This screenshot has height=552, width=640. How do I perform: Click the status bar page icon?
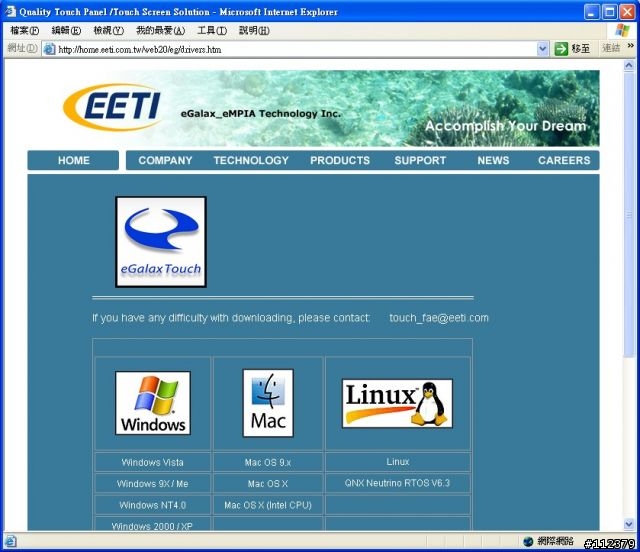click(x=10, y=541)
